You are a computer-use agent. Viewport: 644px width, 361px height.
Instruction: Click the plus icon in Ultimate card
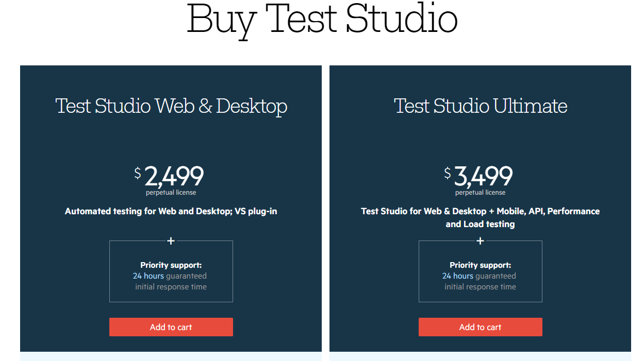click(481, 240)
